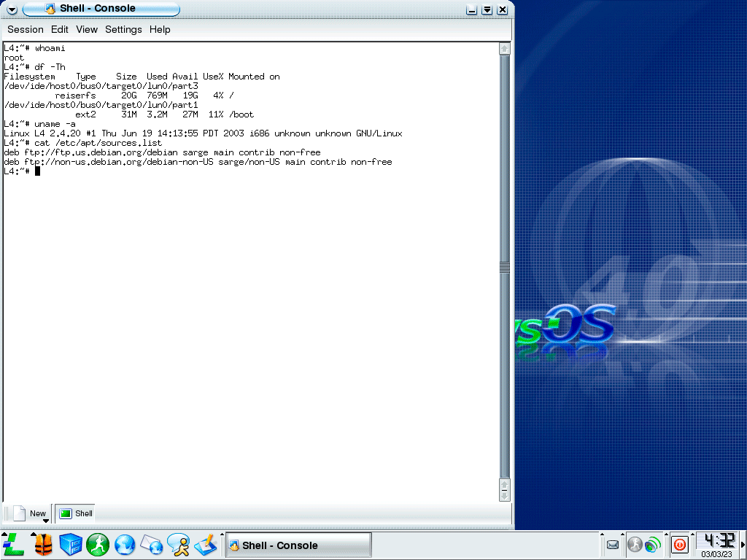The height and width of the screenshot is (560, 747).
Task: Launch the instant messenger chat icon
Action: (x=179, y=545)
